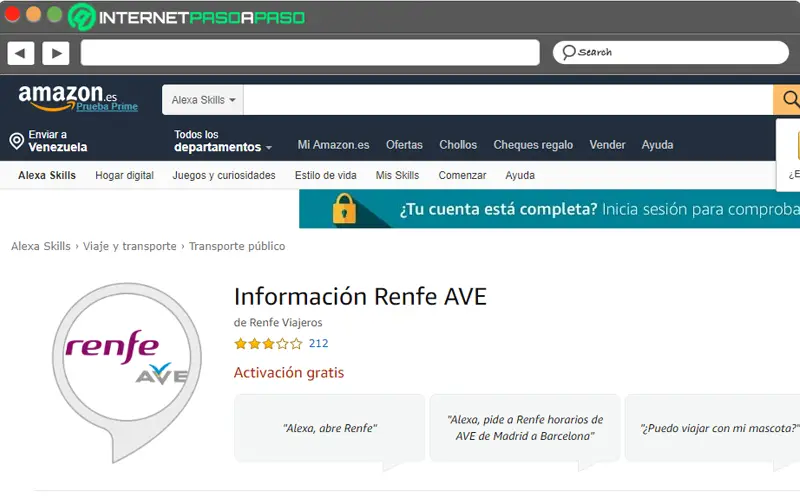Image resolution: width=800 pixels, height=500 pixels.
Task: Open Cheques regalo page
Action: click(x=533, y=145)
